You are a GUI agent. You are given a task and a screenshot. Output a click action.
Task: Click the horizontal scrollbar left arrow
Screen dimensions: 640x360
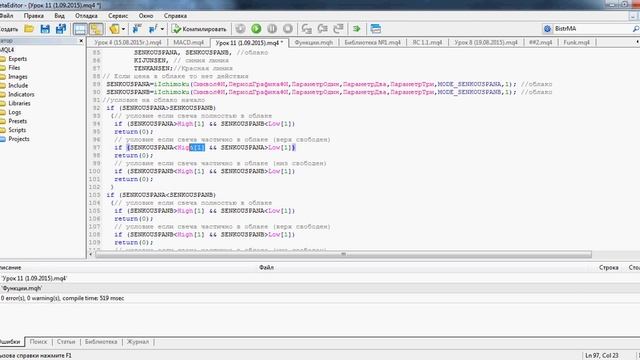(91, 254)
